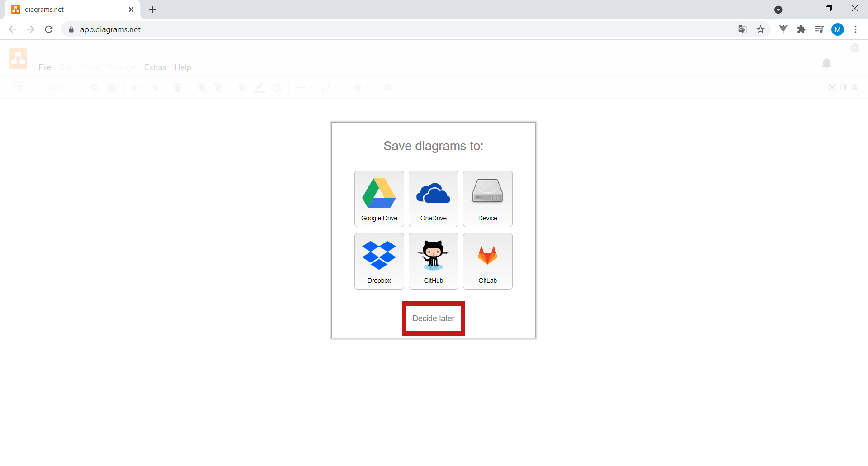Open the notifications bell

point(826,63)
